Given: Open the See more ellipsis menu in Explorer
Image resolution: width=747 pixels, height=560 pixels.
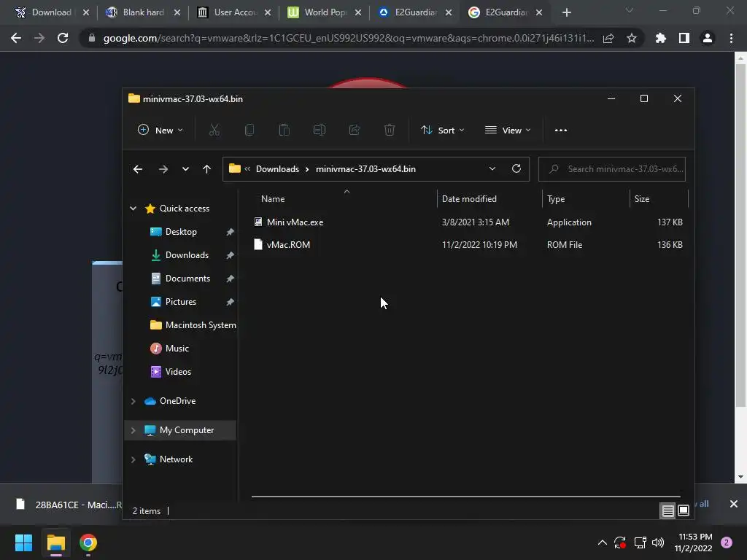Looking at the screenshot, I should (561, 130).
